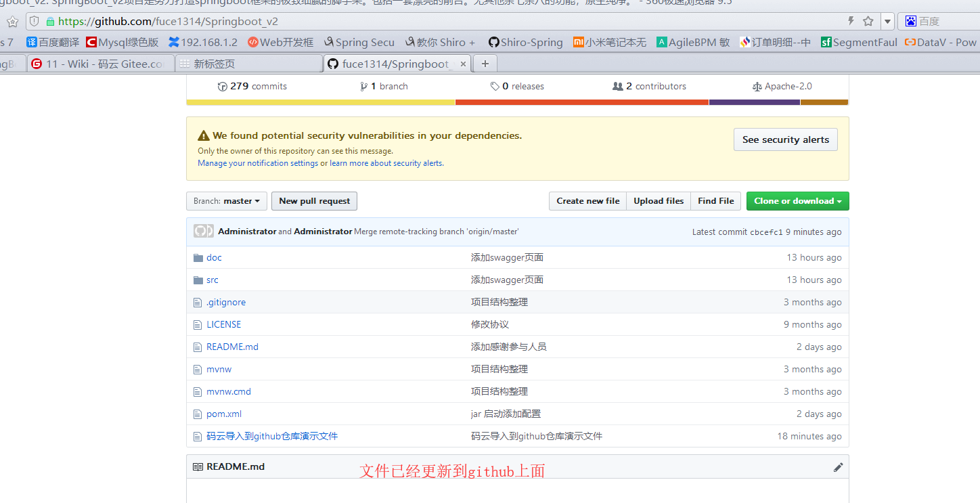Image resolution: width=980 pixels, height=503 pixels.
Task: Expand the Clone or download dropdown
Action: pyautogui.click(x=798, y=201)
